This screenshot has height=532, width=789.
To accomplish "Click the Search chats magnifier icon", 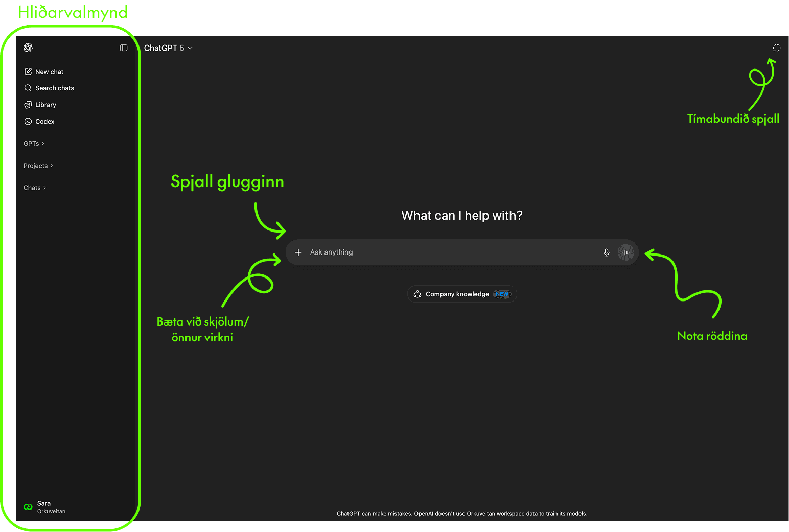I will (28, 88).
